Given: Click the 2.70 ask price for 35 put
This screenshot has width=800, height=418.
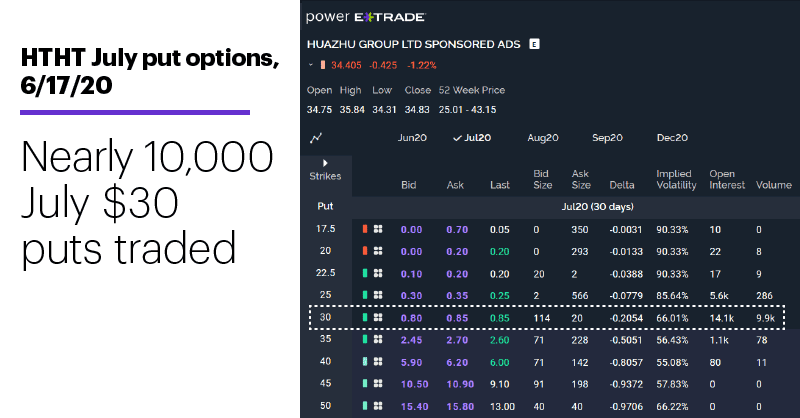Looking at the screenshot, I should pos(457,340).
